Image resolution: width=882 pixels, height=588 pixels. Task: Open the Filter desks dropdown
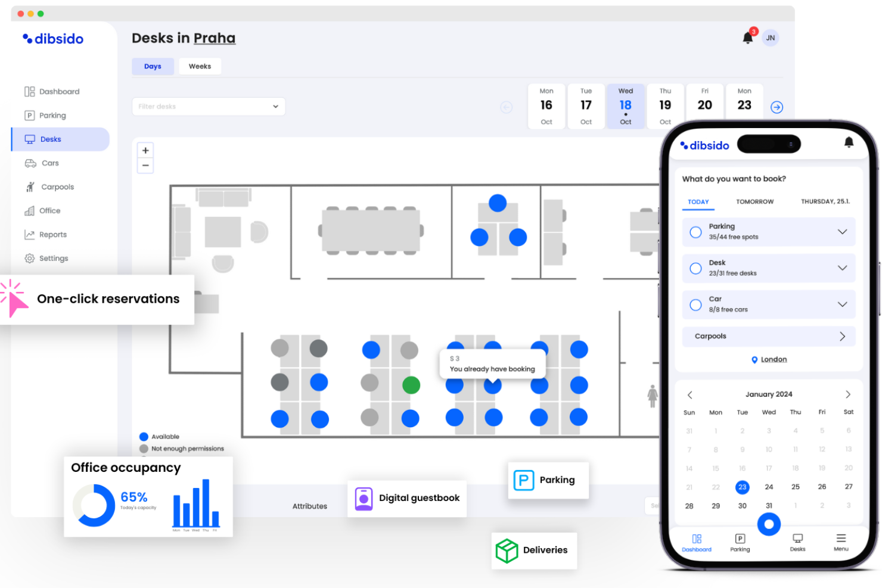tap(209, 107)
